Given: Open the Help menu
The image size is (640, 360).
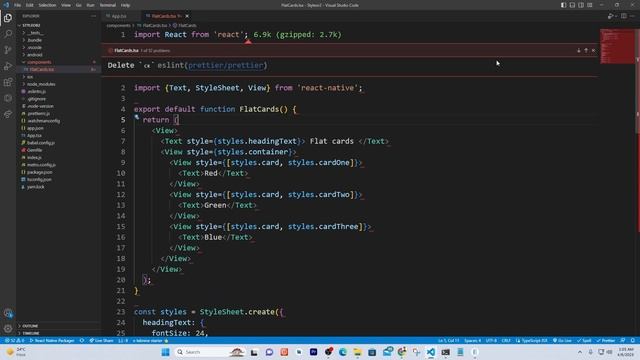Looking at the screenshot, I should 125,5.
